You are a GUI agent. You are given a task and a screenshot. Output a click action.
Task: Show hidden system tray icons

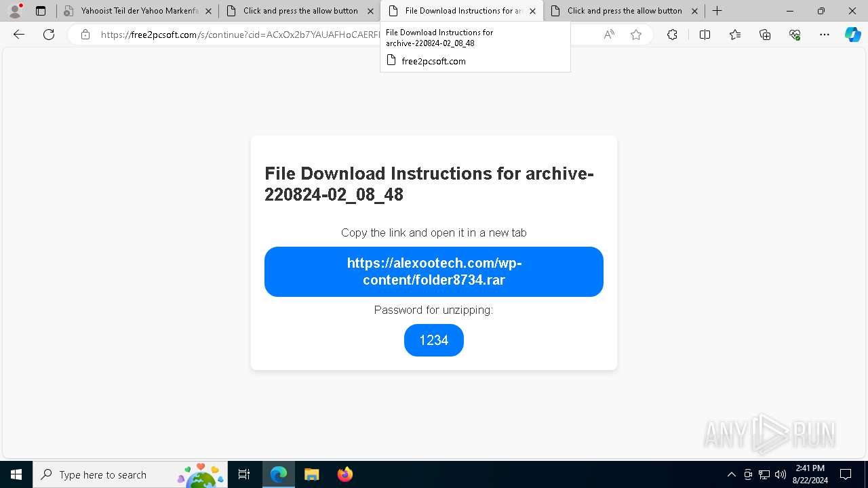tap(731, 474)
